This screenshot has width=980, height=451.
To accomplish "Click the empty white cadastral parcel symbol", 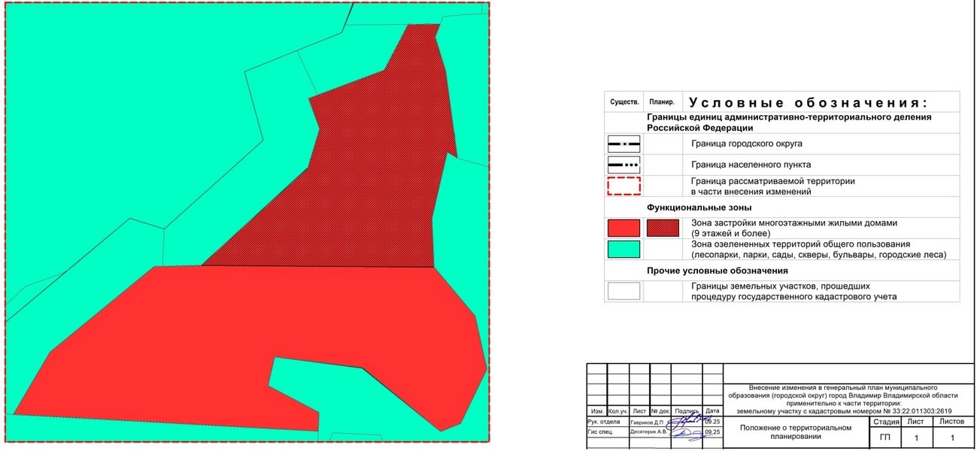I will point(623,291).
